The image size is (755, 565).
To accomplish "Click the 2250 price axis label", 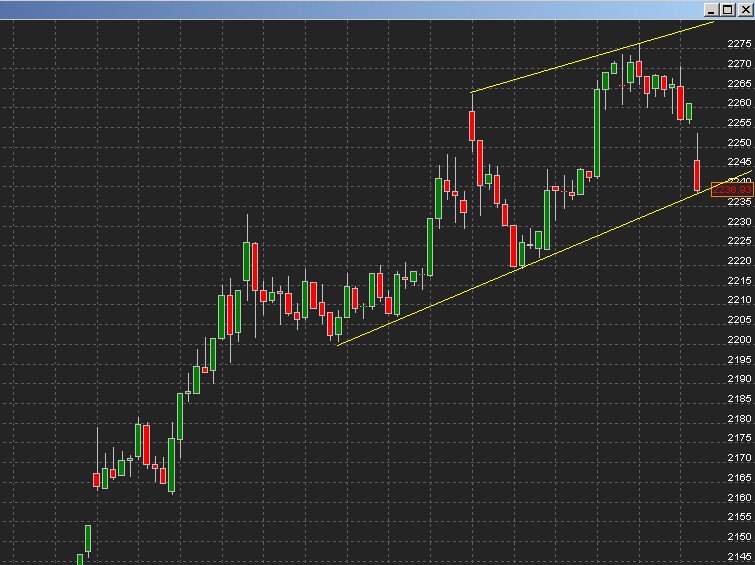I will point(739,143).
